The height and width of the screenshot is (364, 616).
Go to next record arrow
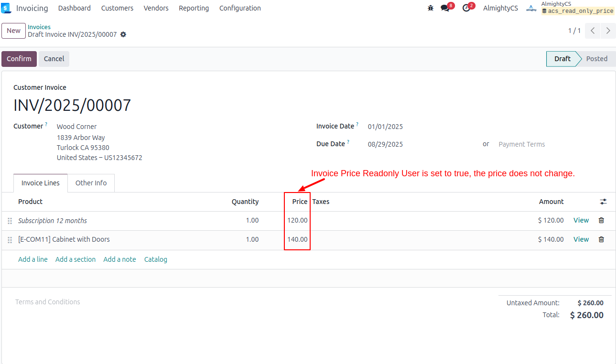pos(608,31)
